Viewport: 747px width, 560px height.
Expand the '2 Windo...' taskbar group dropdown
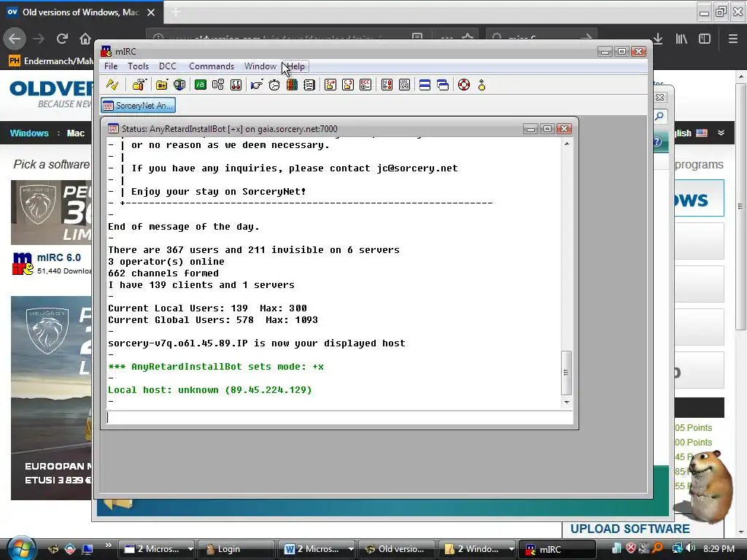coord(511,549)
